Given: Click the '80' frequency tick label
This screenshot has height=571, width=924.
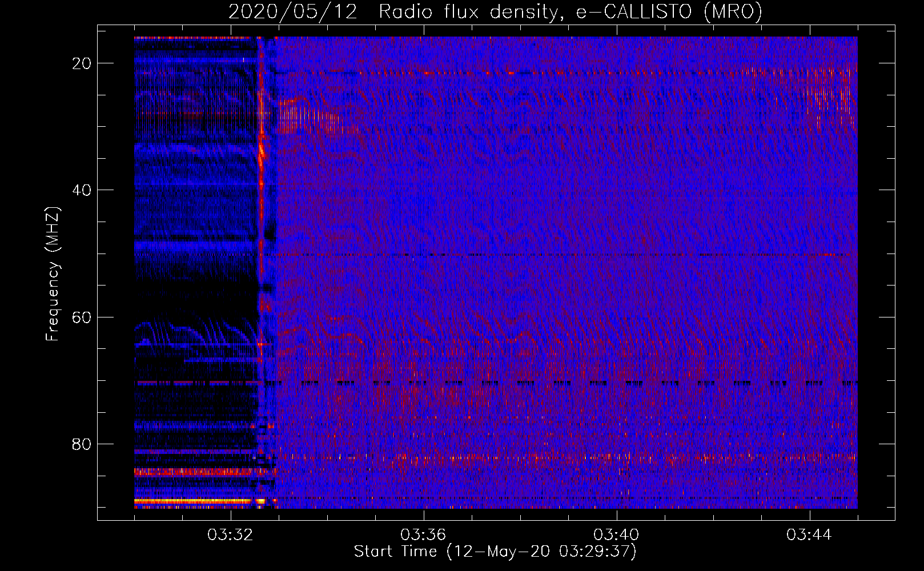Looking at the screenshot, I should point(82,444).
